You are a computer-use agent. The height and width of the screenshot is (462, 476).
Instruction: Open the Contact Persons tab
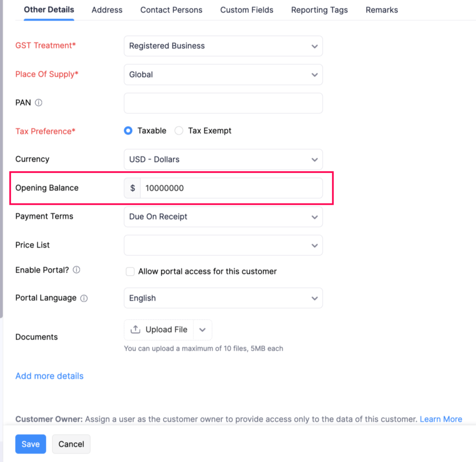[x=171, y=10]
